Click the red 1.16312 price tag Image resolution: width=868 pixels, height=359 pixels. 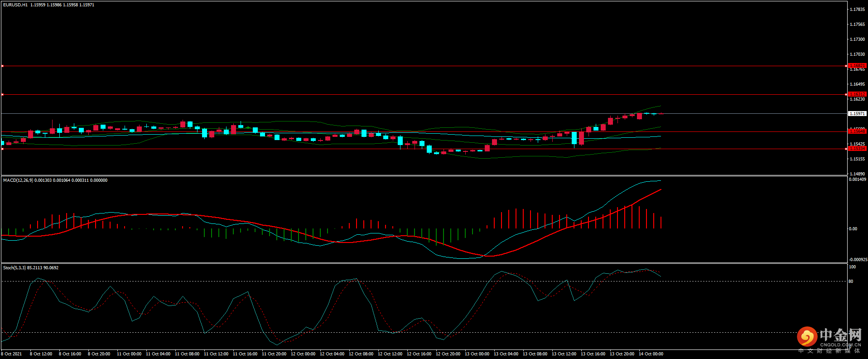(x=857, y=94)
